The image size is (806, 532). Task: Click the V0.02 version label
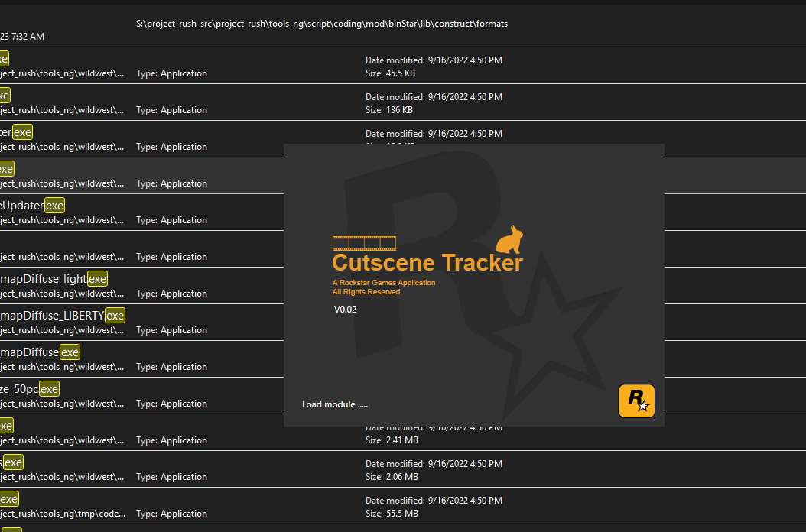point(345,310)
